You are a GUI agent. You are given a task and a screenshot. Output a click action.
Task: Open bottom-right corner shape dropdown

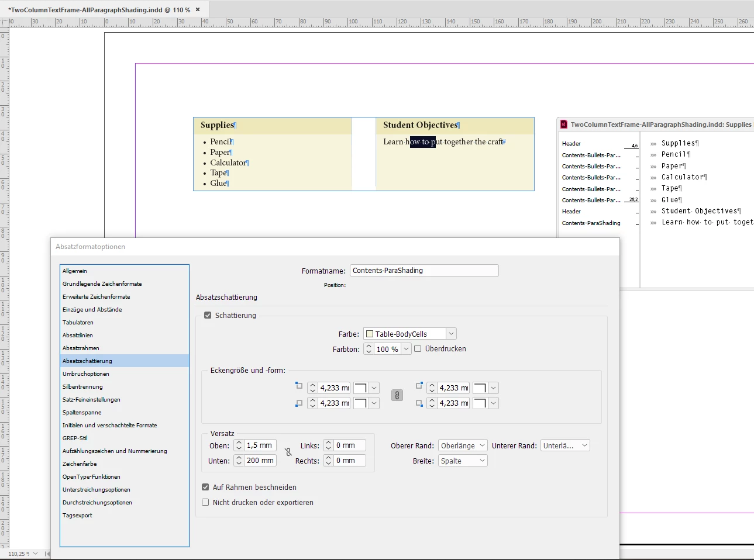pos(494,403)
